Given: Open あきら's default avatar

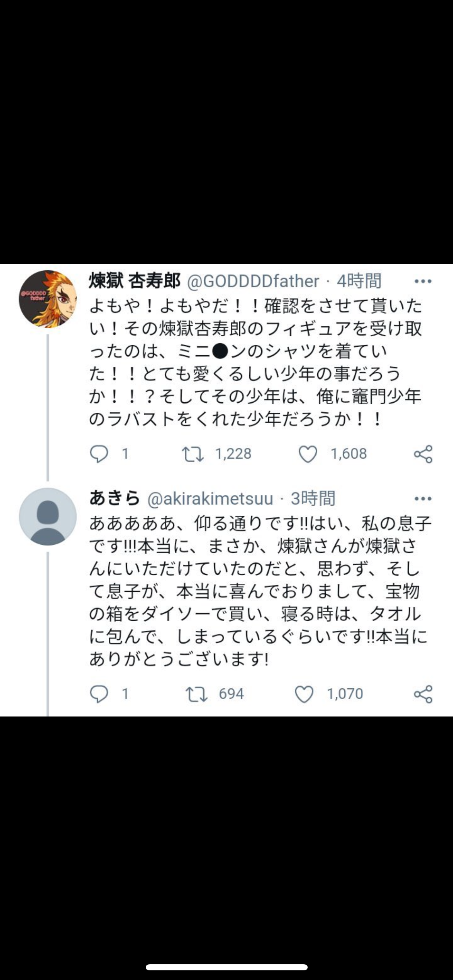Looking at the screenshot, I should point(48,516).
